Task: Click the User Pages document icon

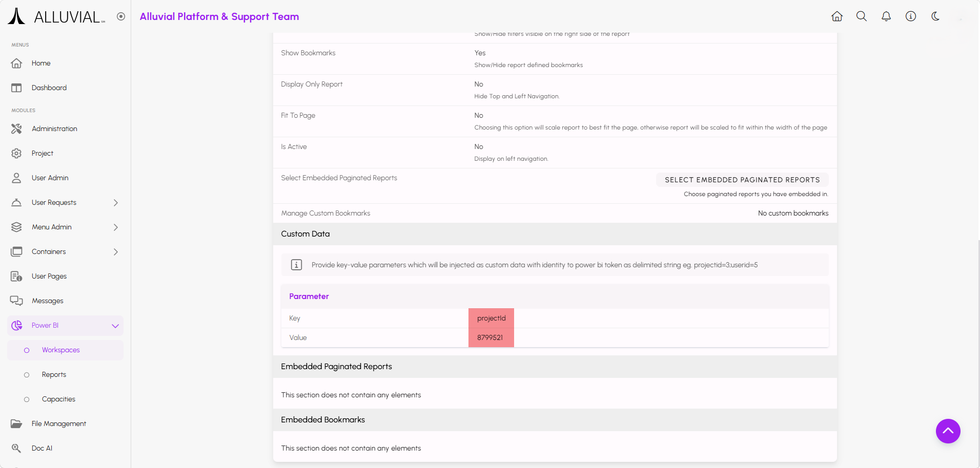Action: pos(16,276)
